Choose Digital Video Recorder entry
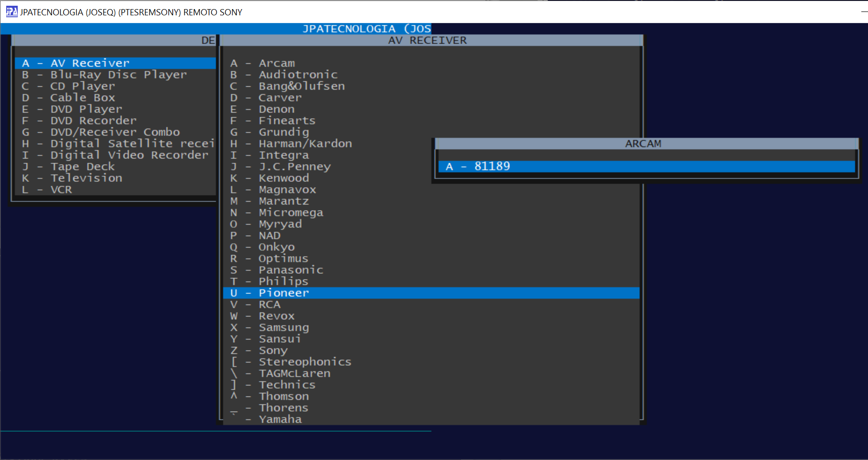868x460 pixels. coord(115,155)
